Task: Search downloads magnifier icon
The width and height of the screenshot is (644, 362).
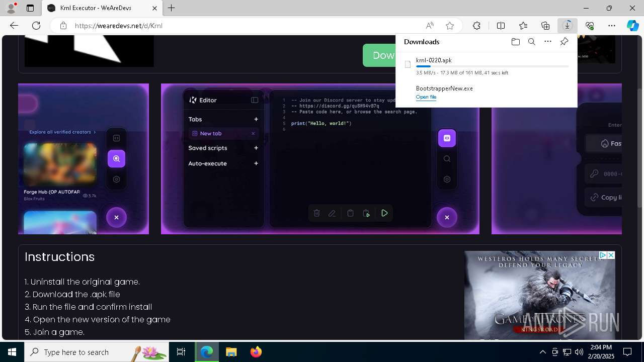Action: pyautogui.click(x=531, y=42)
